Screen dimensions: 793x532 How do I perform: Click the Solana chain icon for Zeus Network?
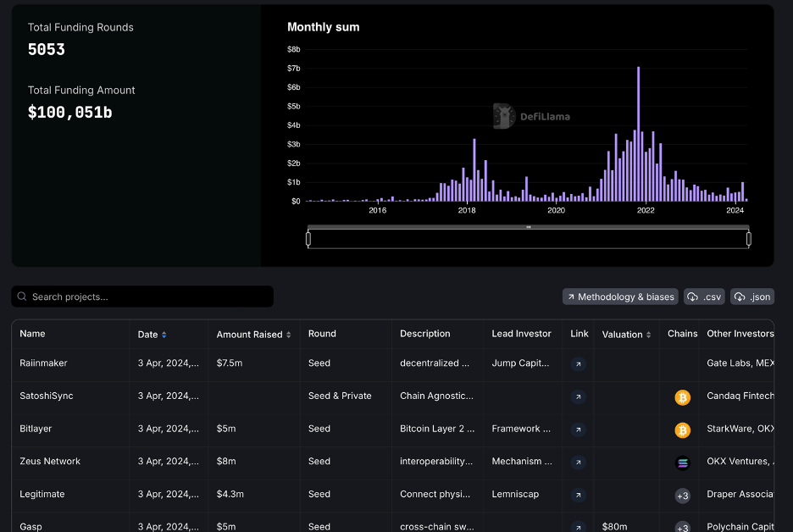tap(682, 463)
